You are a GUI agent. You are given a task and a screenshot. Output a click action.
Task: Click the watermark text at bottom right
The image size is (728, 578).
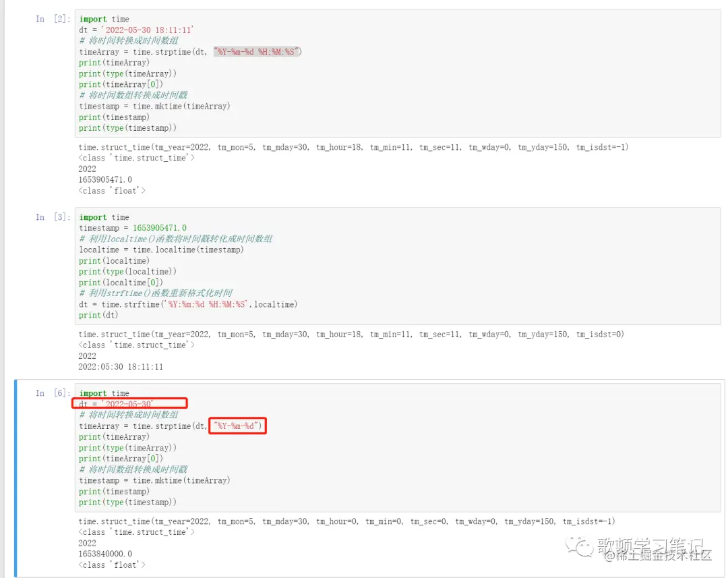pos(654,549)
